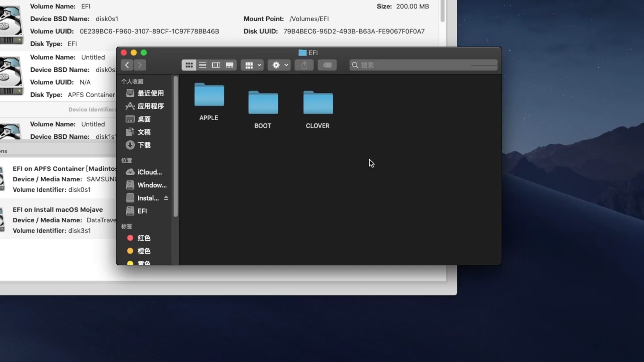Image resolution: width=644 pixels, height=362 pixels.
Task: Eject the Install macOS drive
Action: (167, 198)
